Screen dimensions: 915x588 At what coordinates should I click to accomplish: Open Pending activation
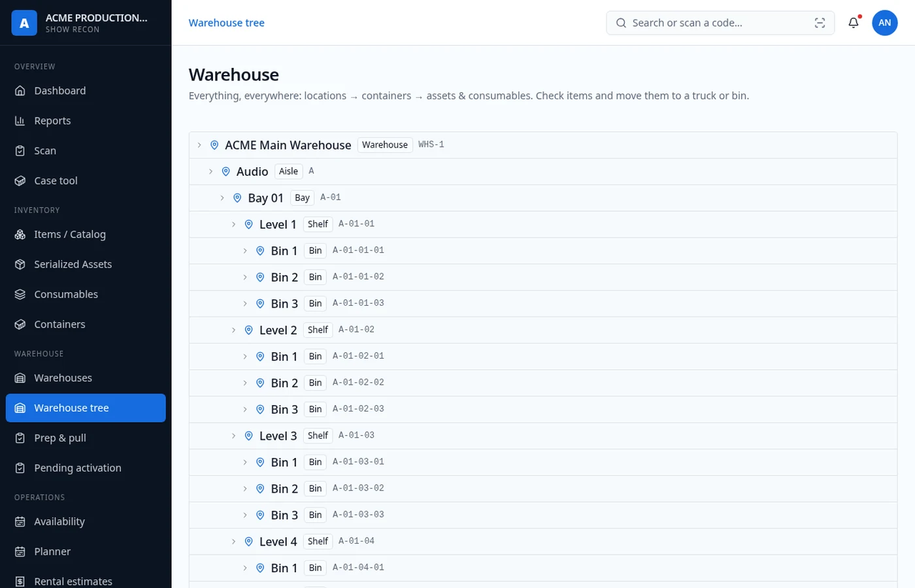pos(86,468)
